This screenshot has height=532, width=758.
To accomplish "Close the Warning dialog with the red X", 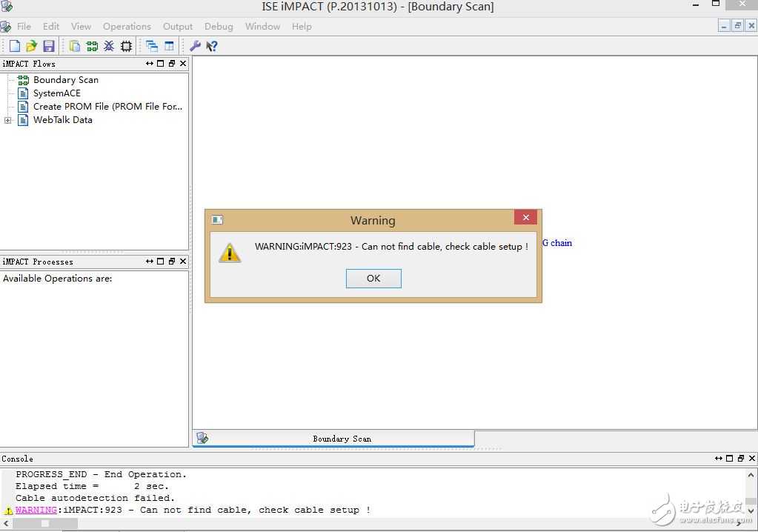I will click(x=525, y=217).
